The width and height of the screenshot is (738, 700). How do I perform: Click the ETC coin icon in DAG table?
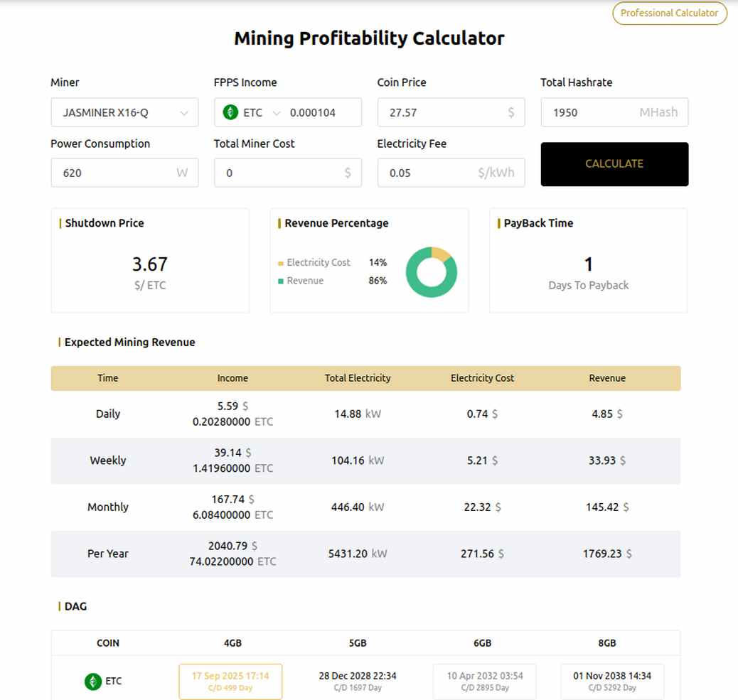click(92, 682)
